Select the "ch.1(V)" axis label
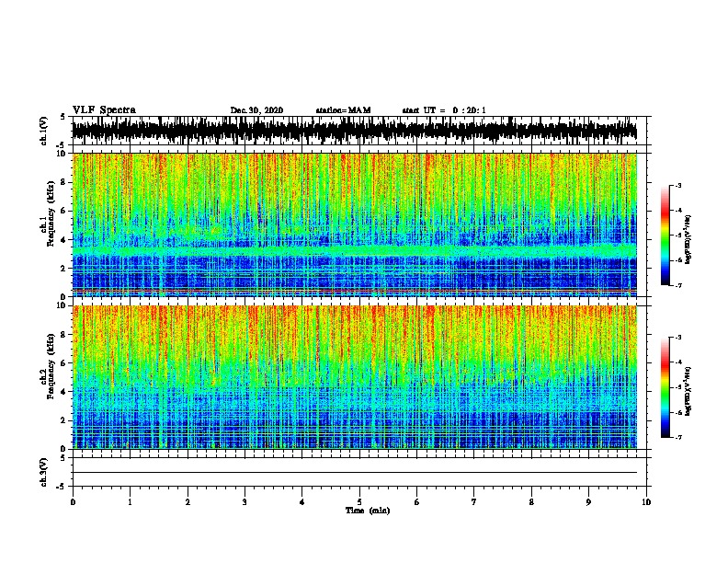The height and width of the screenshot is (563, 728). (x=44, y=131)
